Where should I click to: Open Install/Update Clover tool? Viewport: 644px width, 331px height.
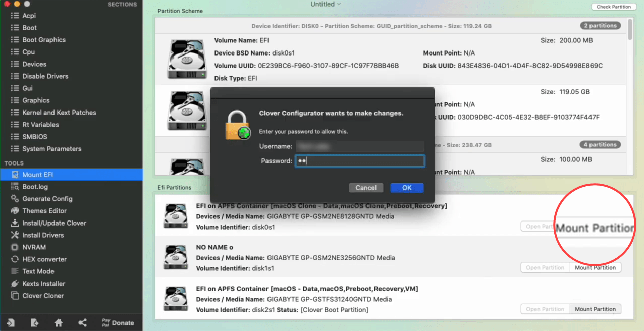pos(71,223)
